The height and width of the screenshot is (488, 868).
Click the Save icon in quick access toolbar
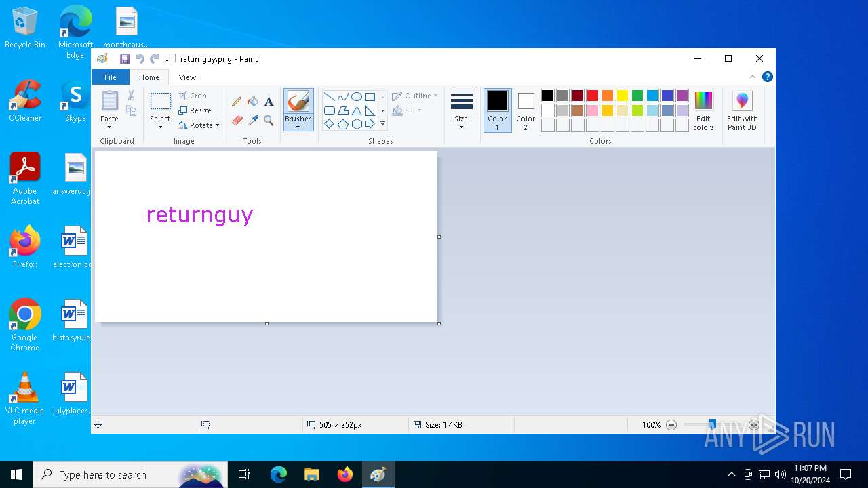(125, 59)
